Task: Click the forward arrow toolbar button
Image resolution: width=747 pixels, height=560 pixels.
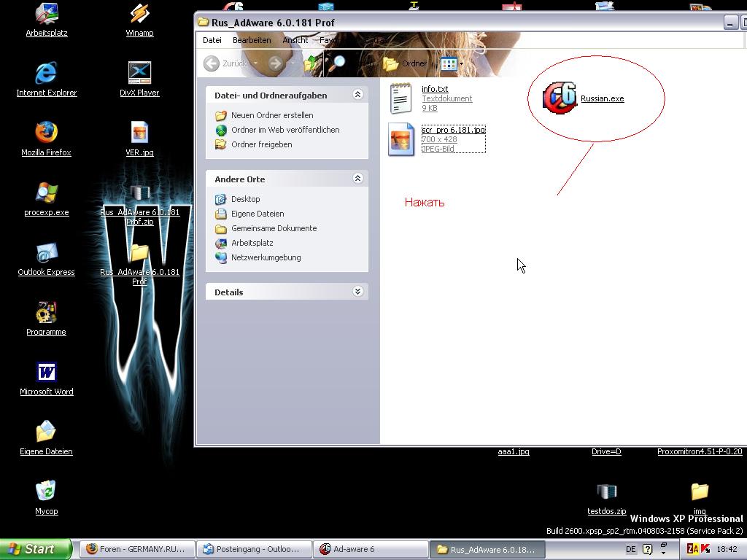Action: point(275,63)
